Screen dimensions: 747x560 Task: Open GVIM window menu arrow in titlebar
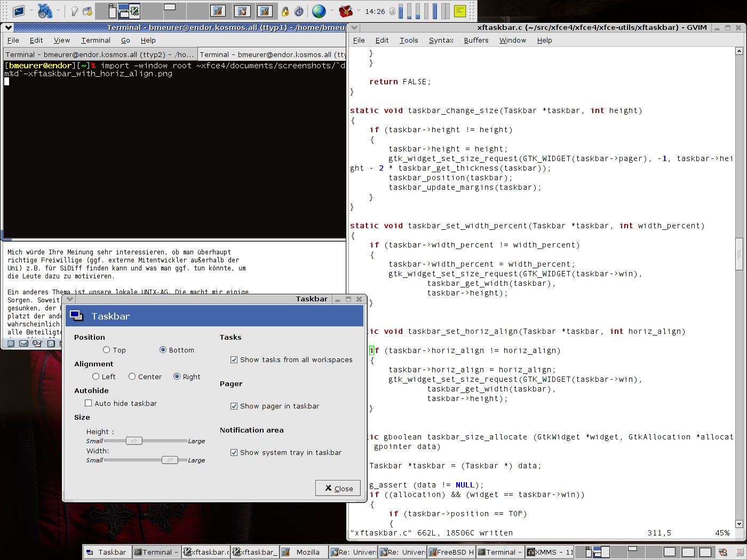(355, 28)
